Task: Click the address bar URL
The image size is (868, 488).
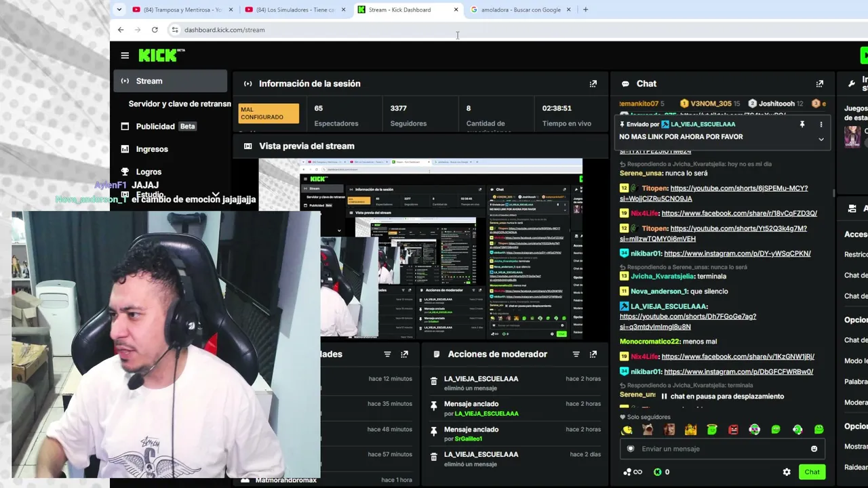Action: tap(224, 30)
